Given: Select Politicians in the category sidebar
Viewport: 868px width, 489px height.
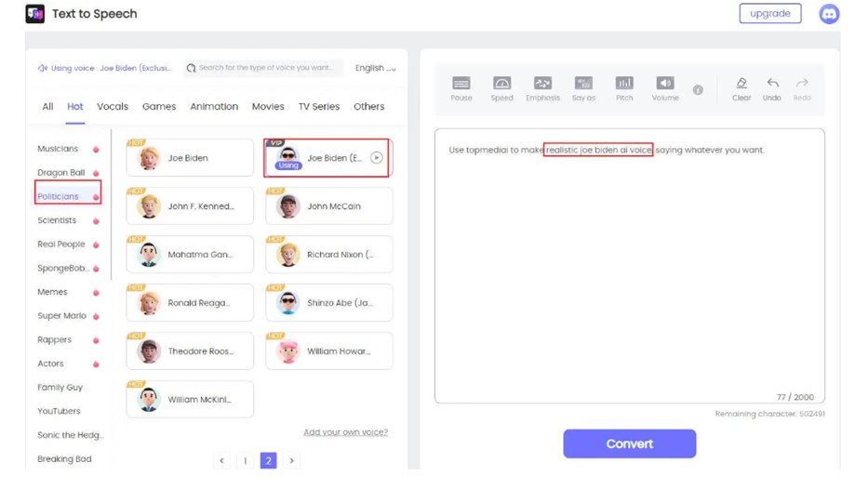Looking at the screenshot, I should point(59,196).
